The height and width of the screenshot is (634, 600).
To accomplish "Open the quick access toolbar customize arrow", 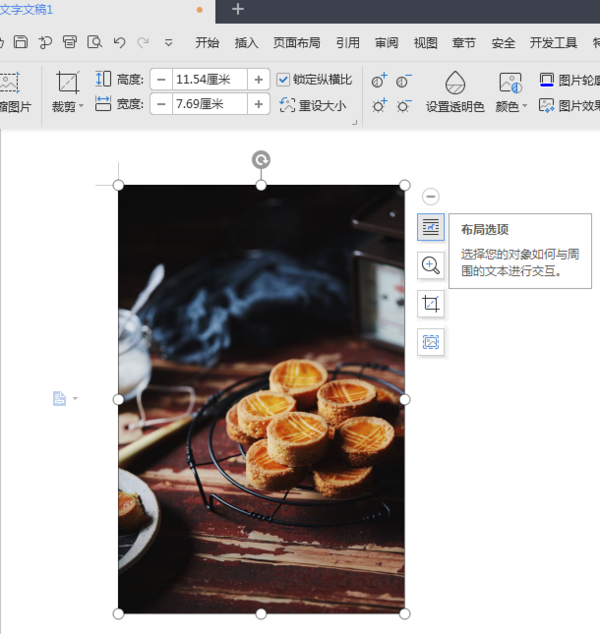I will click(x=168, y=42).
